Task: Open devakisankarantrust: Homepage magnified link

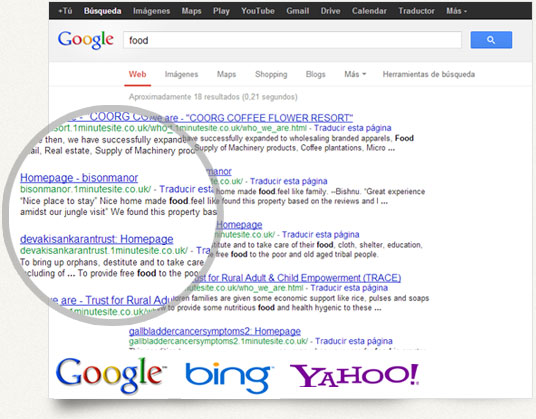Action: (x=96, y=239)
